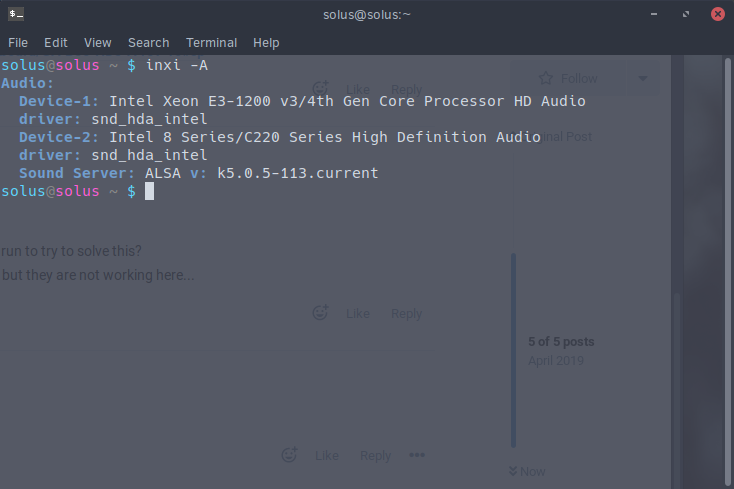Click at the terminal prompt cursor
The width and height of the screenshot is (734, 489).
(149, 191)
